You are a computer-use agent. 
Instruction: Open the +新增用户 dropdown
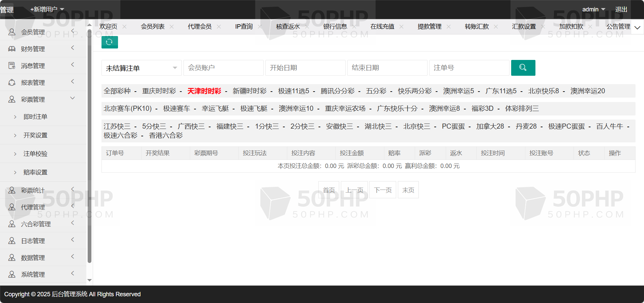click(x=47, y=9)
